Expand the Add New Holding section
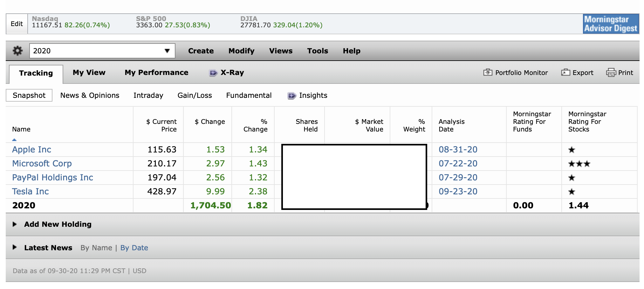 pyautogui.click(x=15, y=224)
